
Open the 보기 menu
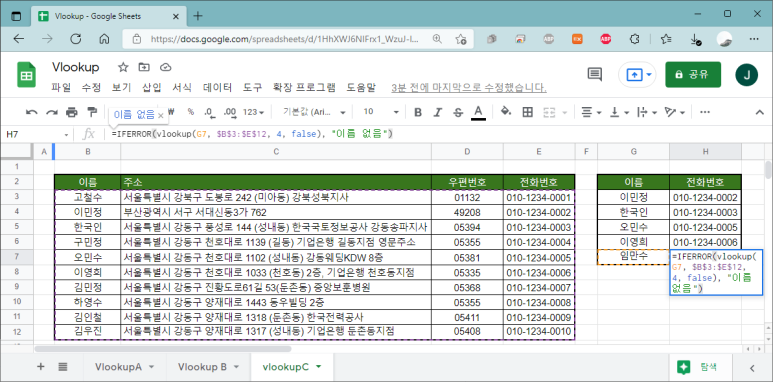point(121,88)
